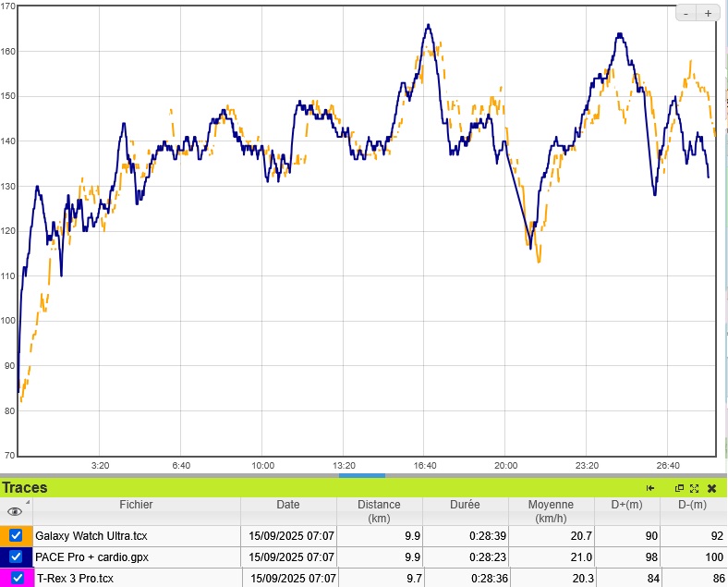
Task: Uncheck the PACE Pro + cardio.gpx trace
Action: coord(16,557)
